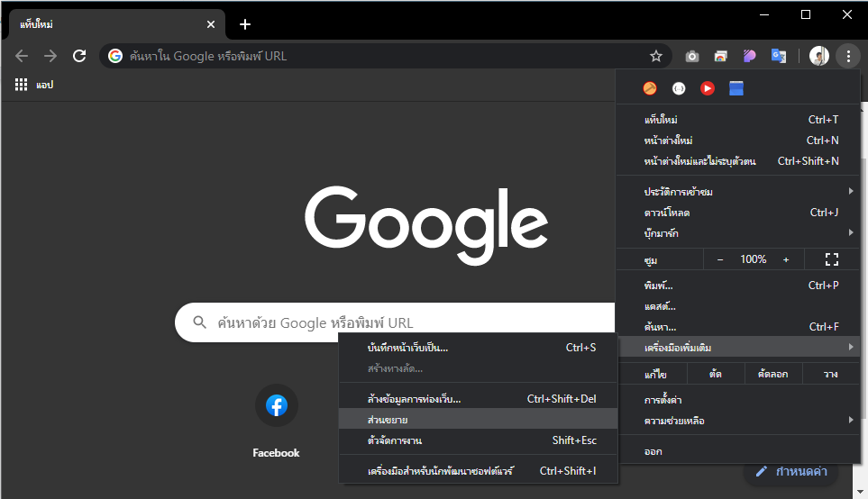Image resolution: width=868 pixels, height=499 pixels.
Task: Click คัดลอก in the edit row
Action: [x=772, y=374]
